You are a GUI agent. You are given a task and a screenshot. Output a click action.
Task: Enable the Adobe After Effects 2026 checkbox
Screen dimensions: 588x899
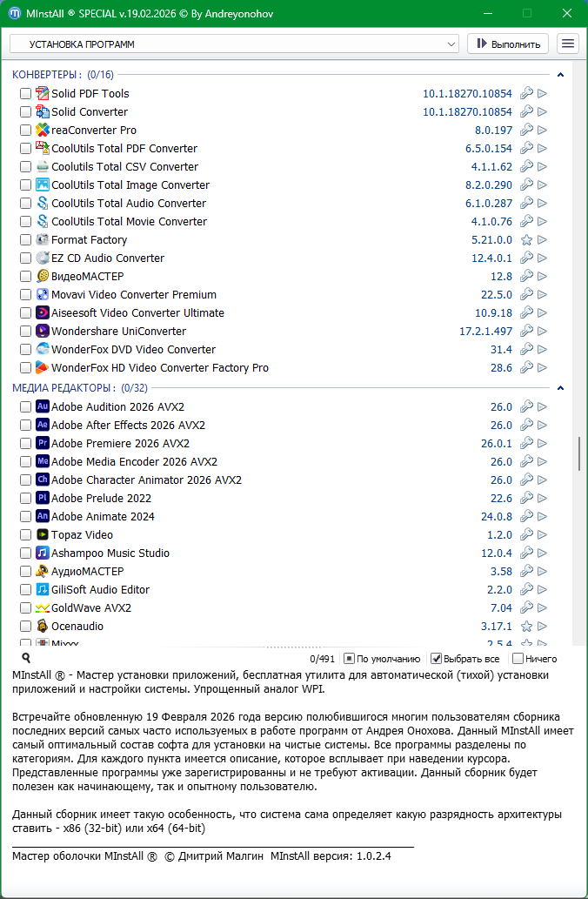26,426
